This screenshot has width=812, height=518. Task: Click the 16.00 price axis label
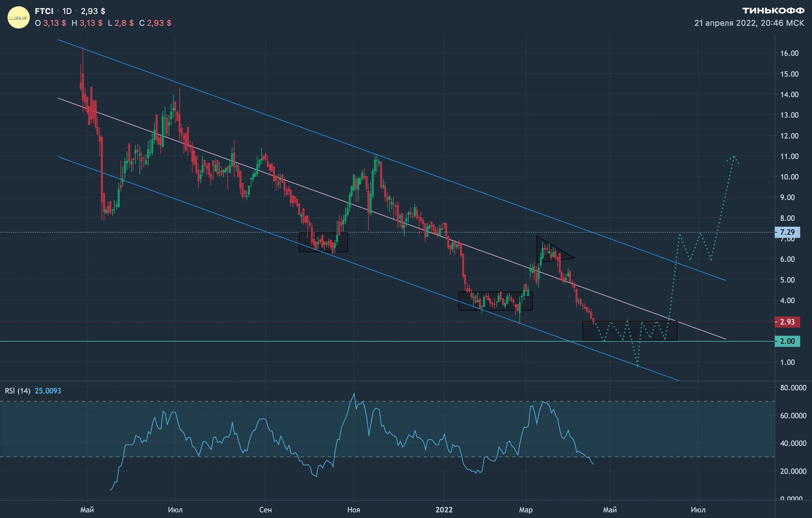[789, 53]
